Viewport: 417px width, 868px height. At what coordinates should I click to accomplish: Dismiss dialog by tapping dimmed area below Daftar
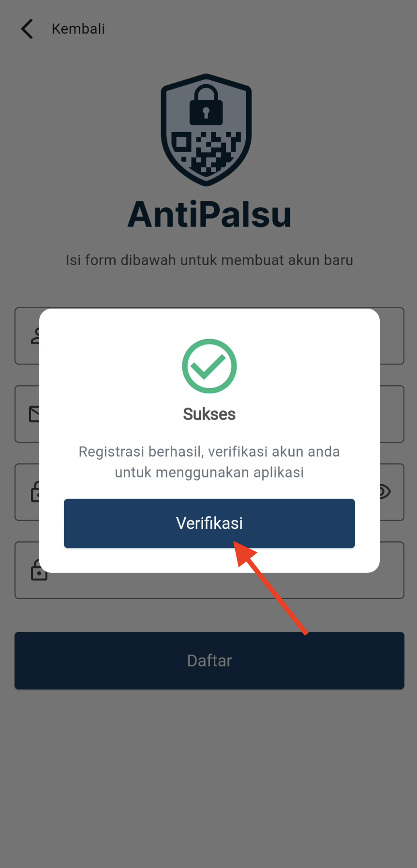(209, 774)
